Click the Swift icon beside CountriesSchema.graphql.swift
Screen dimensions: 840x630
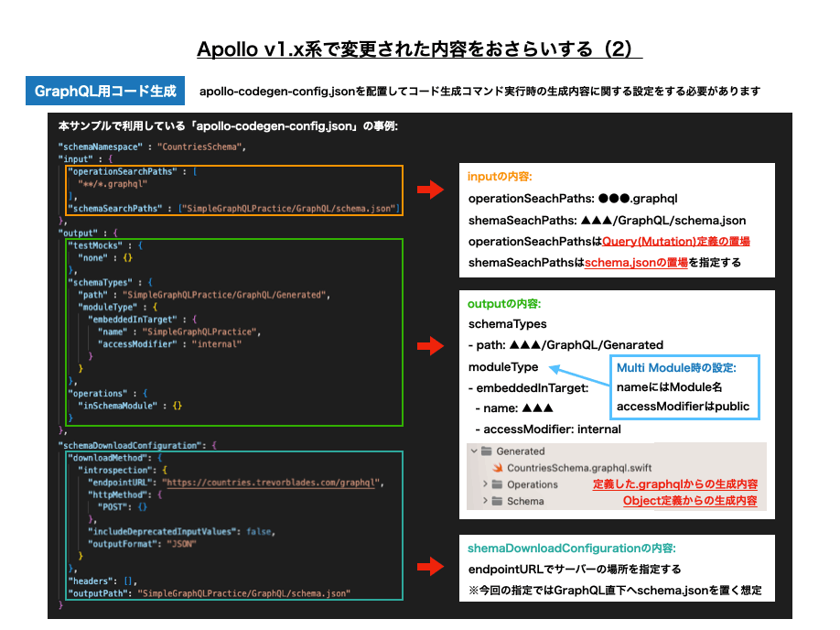tap(498, 468)
